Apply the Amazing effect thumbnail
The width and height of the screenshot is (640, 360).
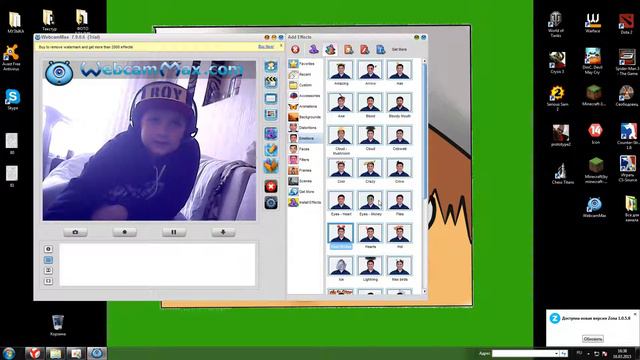coord(341,70)
